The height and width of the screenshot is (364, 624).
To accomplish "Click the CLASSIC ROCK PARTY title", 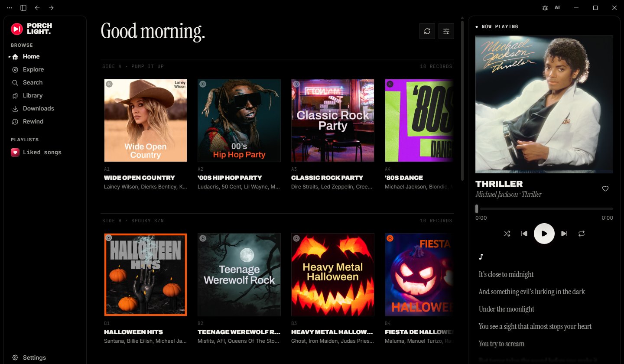I will 327,178.
